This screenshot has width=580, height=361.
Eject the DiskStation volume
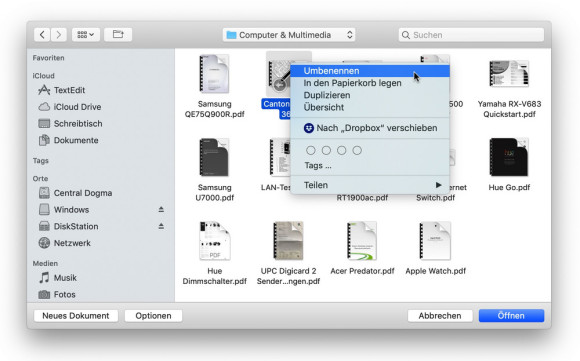[161, 226]
